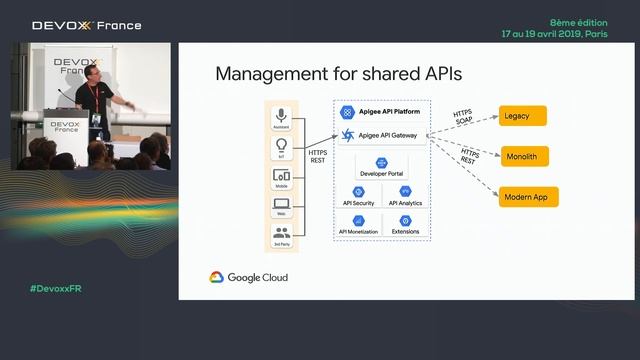Click the Legacy box

point(523,116)
